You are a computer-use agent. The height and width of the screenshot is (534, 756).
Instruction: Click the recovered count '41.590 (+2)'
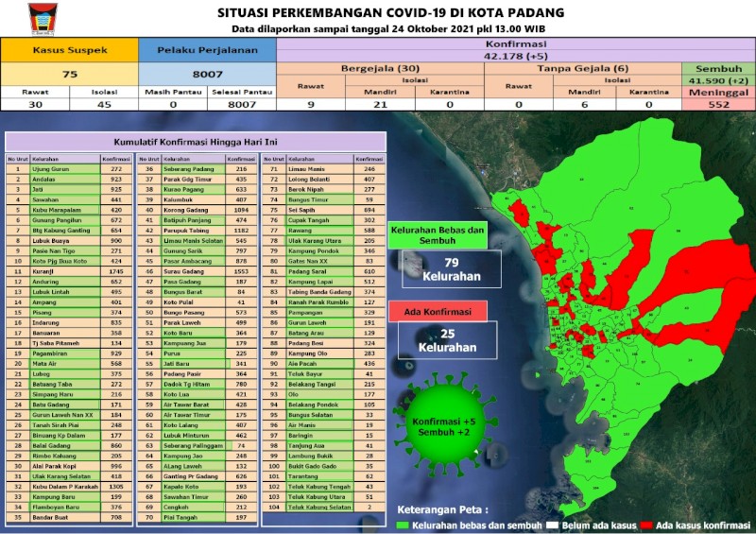click(718, 80)
